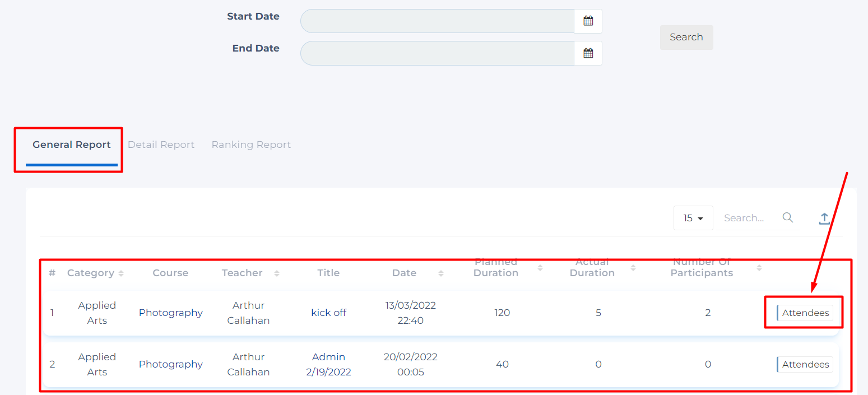
Task: Expand the 15 rows-per-page dropdown
Action: point(693,218)
